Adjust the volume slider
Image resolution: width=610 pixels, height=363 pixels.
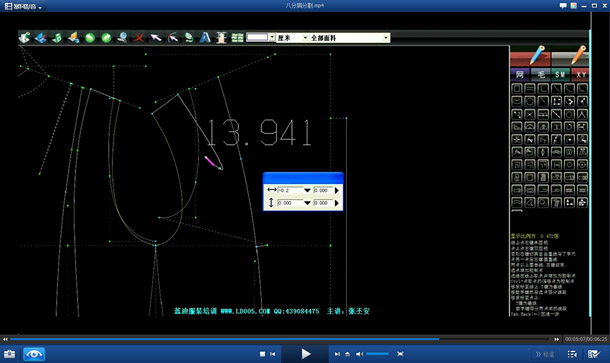coord(377,354)
